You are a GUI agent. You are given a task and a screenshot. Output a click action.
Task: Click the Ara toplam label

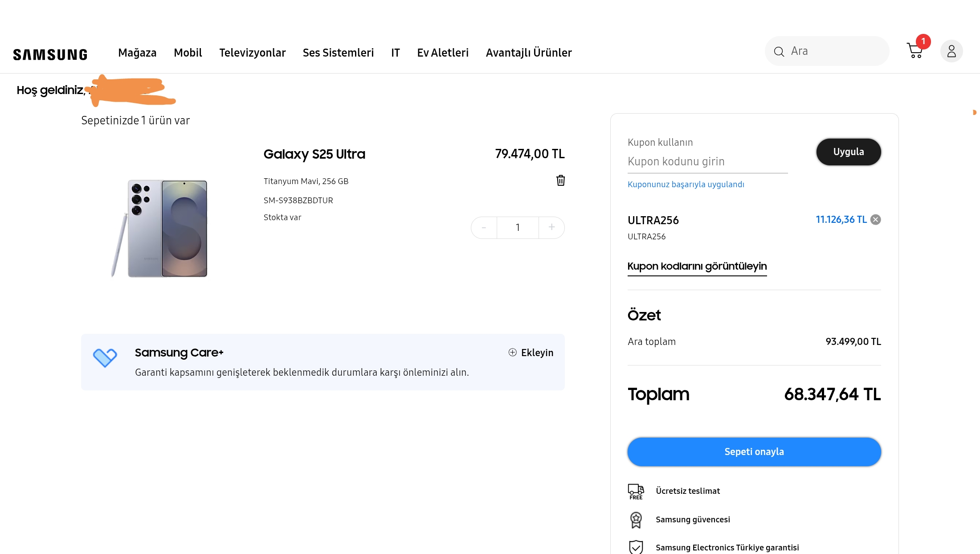(x=652, y=342)
